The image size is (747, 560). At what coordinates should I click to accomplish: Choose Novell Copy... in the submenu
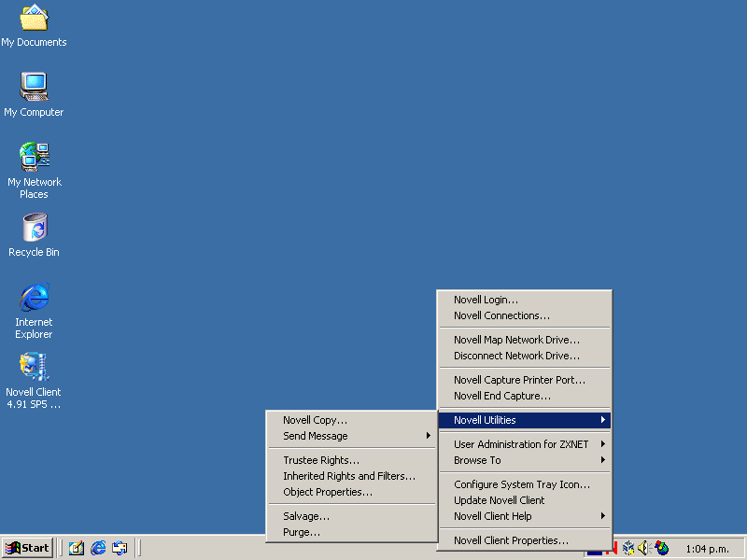[352, 420]
